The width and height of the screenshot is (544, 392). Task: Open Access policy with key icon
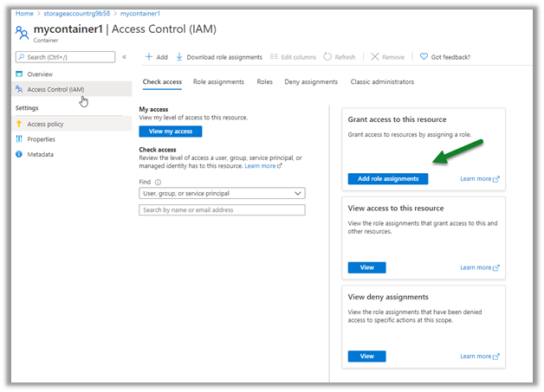(x=45, y=124)
